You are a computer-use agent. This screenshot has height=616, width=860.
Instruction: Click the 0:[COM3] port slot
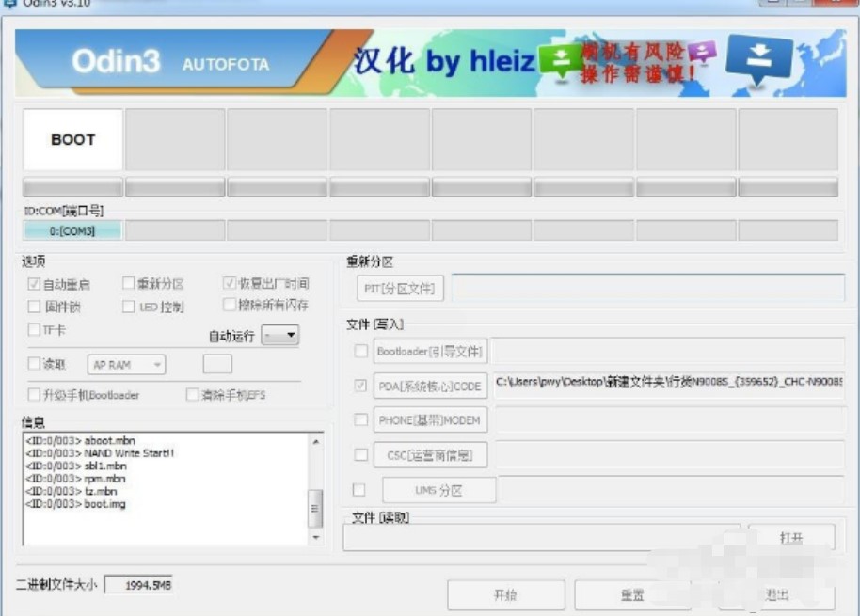tap(72, 230)
